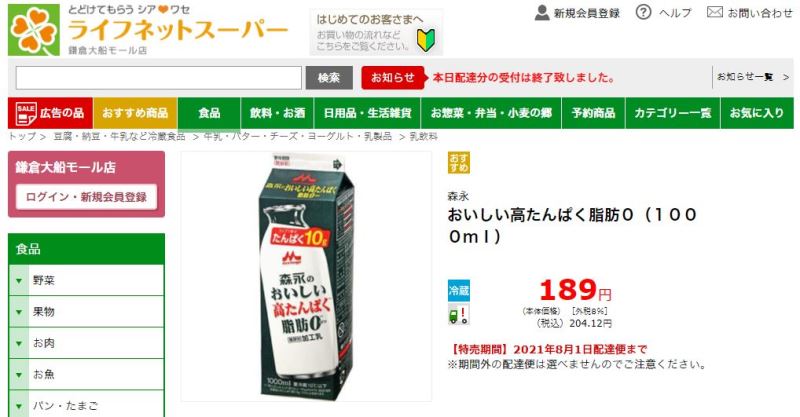The height and width of the screenshot is (417, 800).
Task: Expand the お魚 category arrow
Action: tap(19, 375)
